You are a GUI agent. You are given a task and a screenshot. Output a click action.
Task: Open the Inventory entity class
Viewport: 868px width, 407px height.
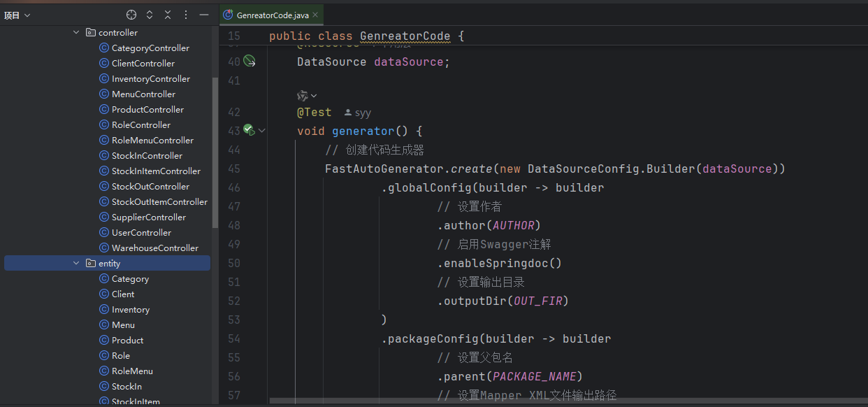(130, 310)
